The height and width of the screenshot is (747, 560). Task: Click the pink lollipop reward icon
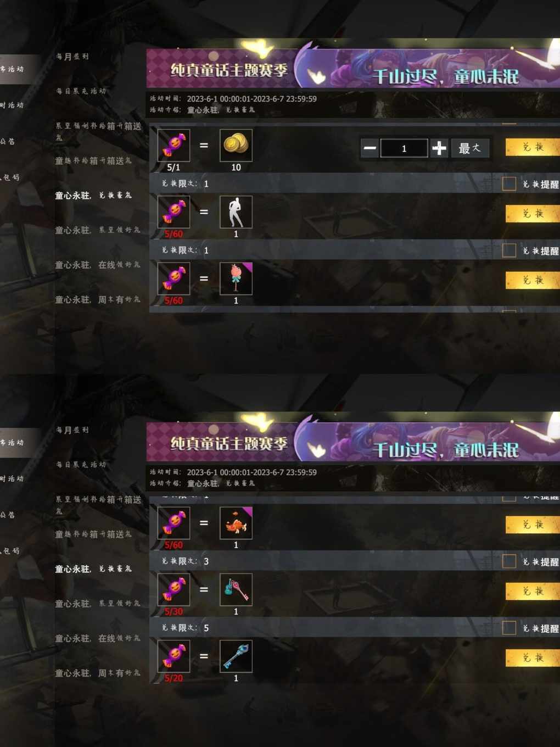pyautogui.click(x=236, y=278)
